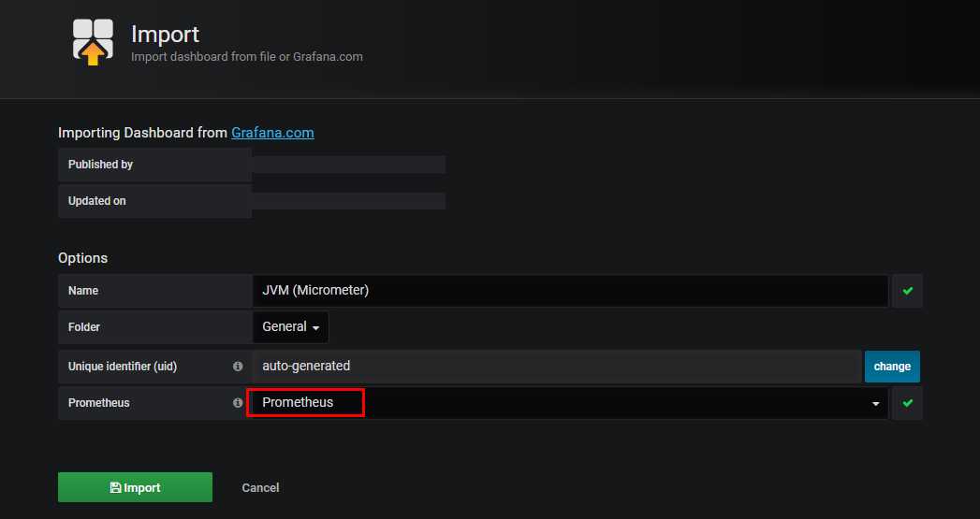Screen dimensions: 980x519
Task: Click the Updated on label
Action: 96,201
